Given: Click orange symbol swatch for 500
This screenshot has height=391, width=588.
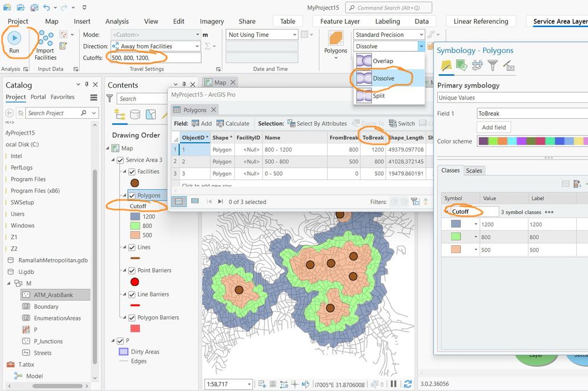Looking at the screenshot, I should [x=456, y=249].
